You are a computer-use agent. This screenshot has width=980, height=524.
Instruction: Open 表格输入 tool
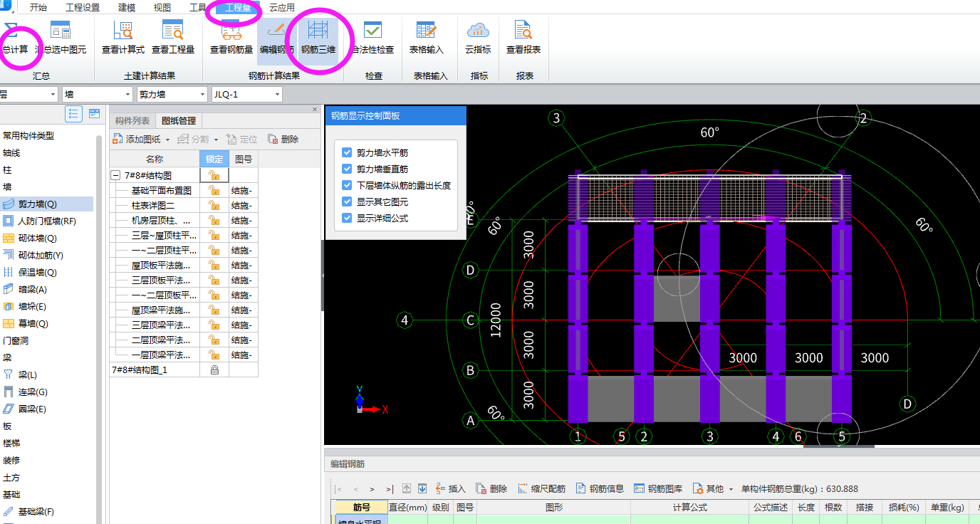(x=426, y=37)
